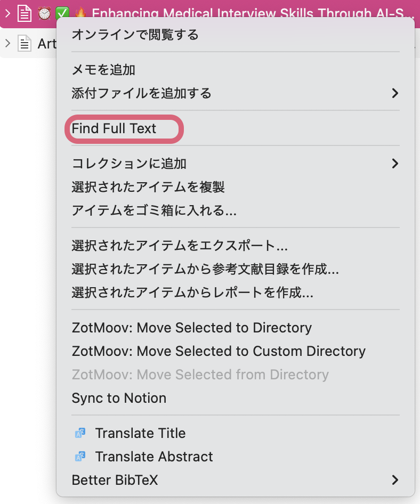Click Translate Abstract icon
420x504 pixels.
(x=80, y=457)
